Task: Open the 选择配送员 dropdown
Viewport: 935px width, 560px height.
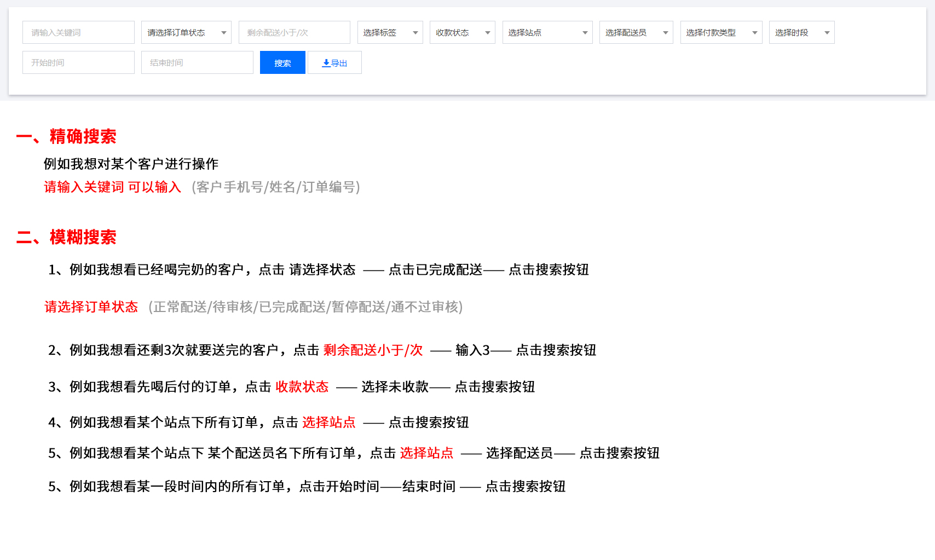Action: click(x=636, y=33)
